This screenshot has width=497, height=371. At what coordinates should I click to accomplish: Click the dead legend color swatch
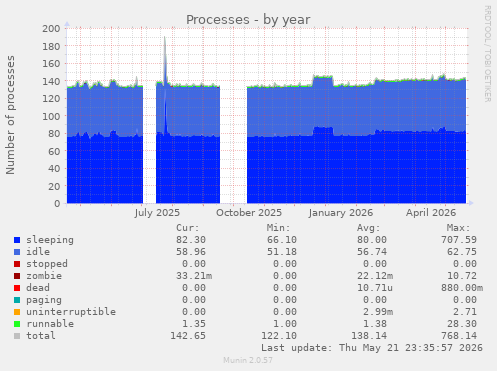click(17, 288)
